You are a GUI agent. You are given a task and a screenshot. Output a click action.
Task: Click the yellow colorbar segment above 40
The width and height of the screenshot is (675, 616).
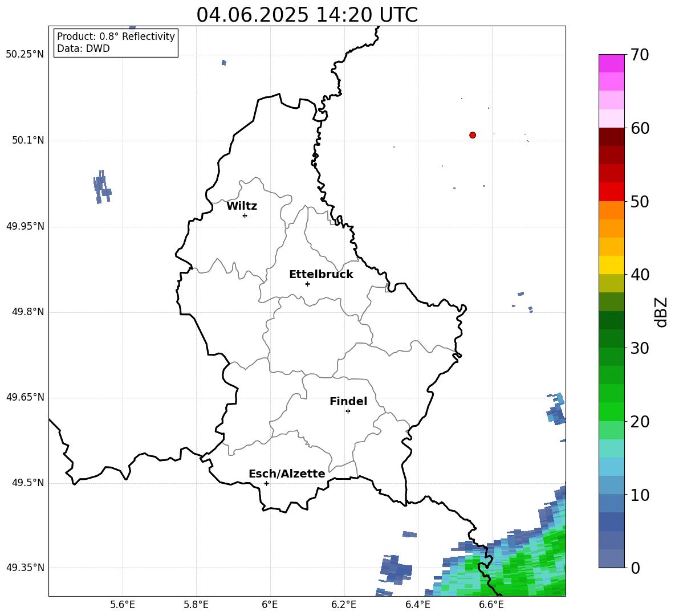611,265
